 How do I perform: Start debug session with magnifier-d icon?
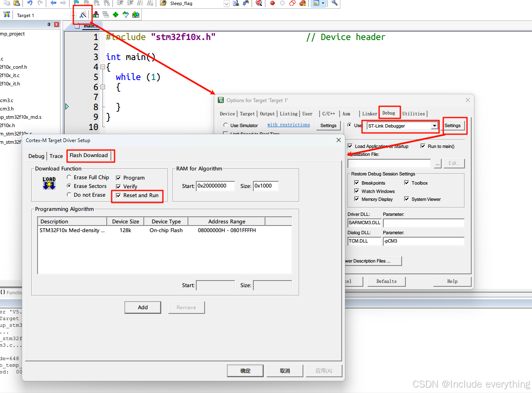(x=259, y=3)
